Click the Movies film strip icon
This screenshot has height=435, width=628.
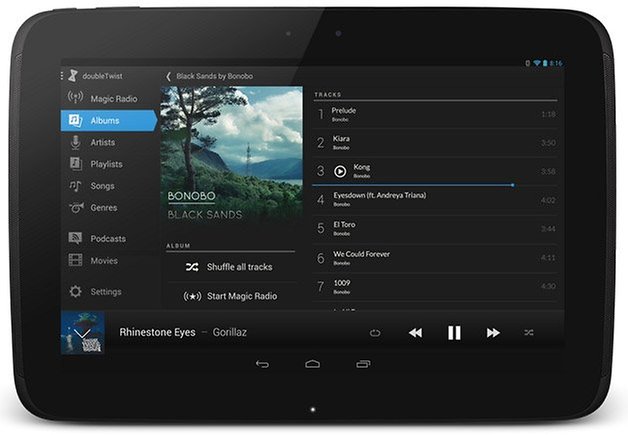75,260
